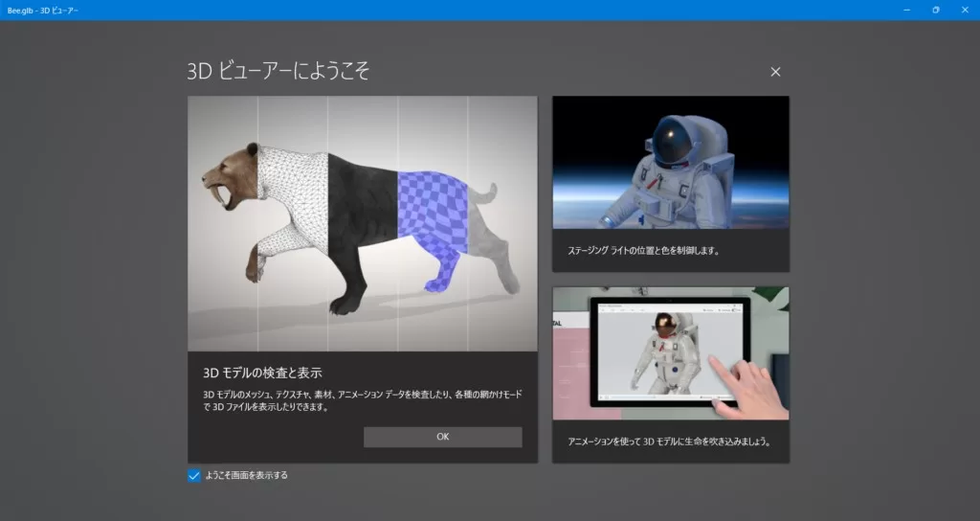Click the ステージング ライト caption text
The height and width of the screenshot is (521, 980).
[641, 251]
